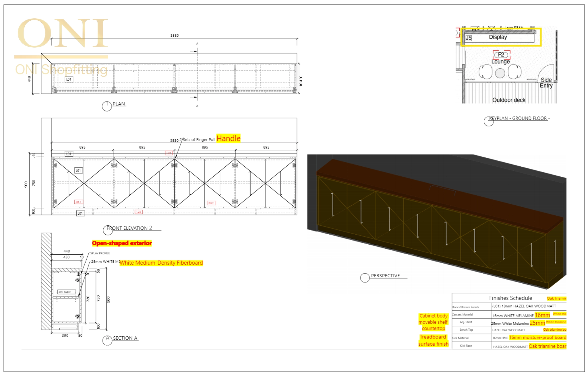Click the PLAN view title circle marker
Image resolution: width=588 pixels, height=376 pixels.
[107, 106]
